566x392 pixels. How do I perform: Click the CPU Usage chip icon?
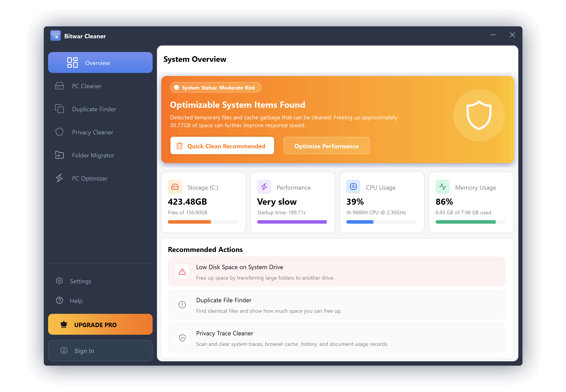(x=353, y=187)
